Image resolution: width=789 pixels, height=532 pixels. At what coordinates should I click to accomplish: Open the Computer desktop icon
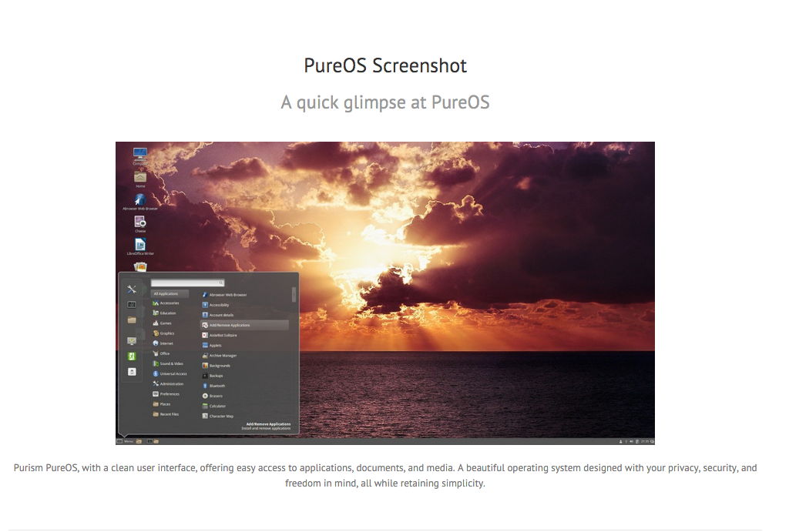coord(140,153)
